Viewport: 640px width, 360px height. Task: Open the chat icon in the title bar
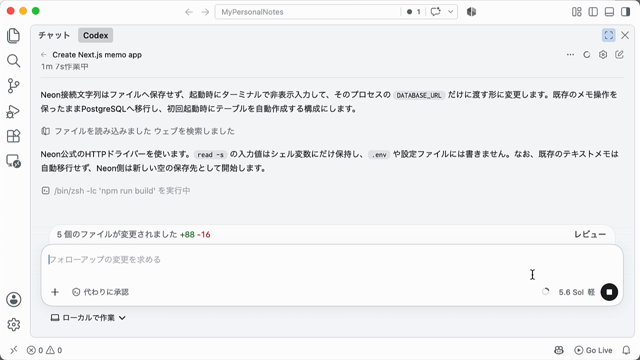pyautogui.click(x=436, y=12)
